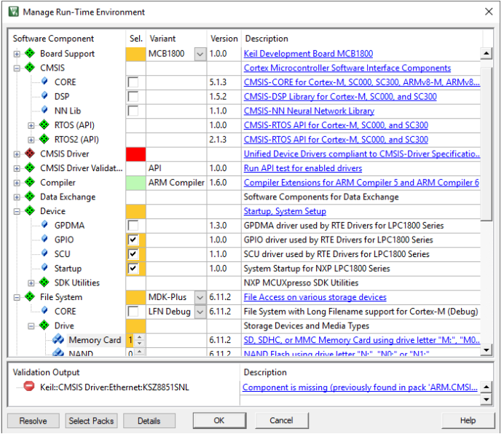This screenshot has width=504, height=434.
Task: Enable the CMSIS CORE checkbox
Action: tap(133, 82)
